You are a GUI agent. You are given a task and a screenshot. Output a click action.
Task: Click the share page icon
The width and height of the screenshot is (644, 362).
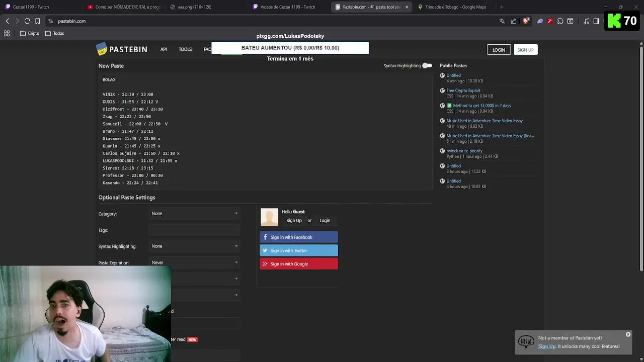pos(513,21)
